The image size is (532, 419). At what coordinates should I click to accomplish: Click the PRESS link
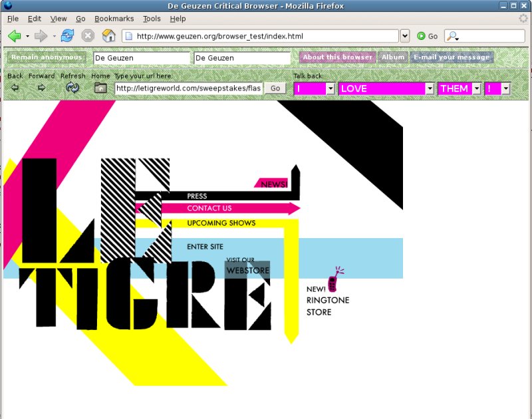(197, 196)
